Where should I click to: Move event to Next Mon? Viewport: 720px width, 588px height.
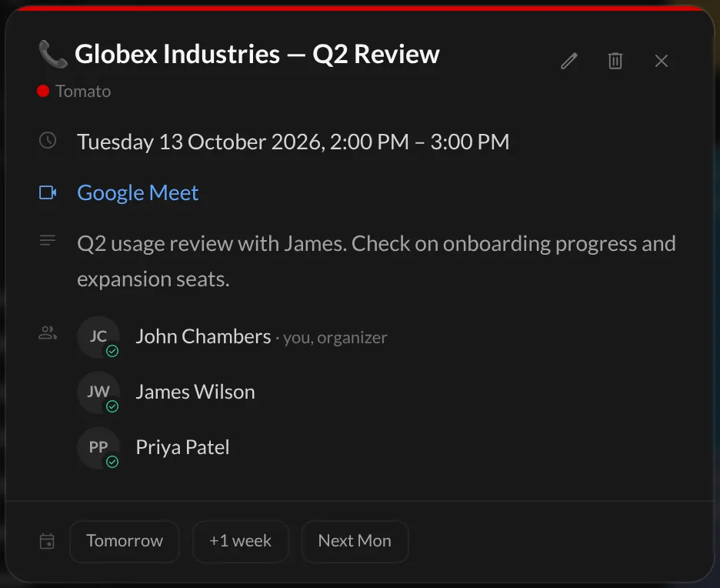point(355,541)
